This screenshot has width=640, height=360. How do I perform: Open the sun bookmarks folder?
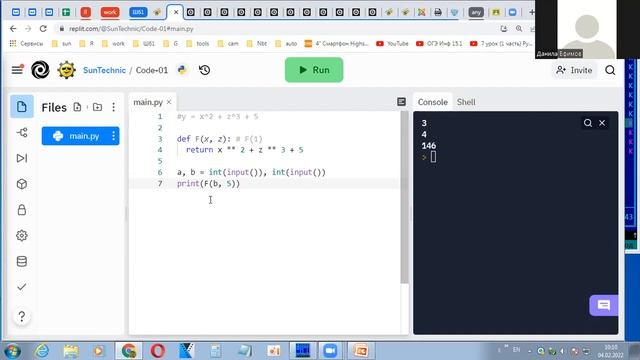[62, 43]
